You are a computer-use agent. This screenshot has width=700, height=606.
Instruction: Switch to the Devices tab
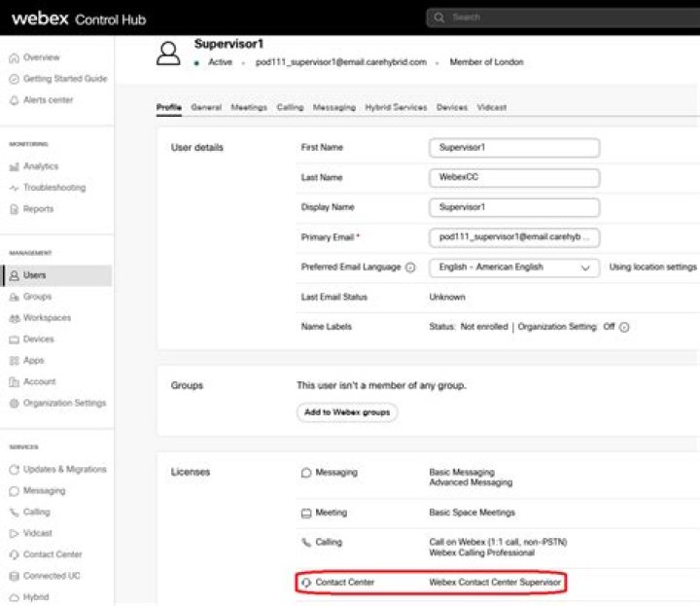tap(452, 107)
